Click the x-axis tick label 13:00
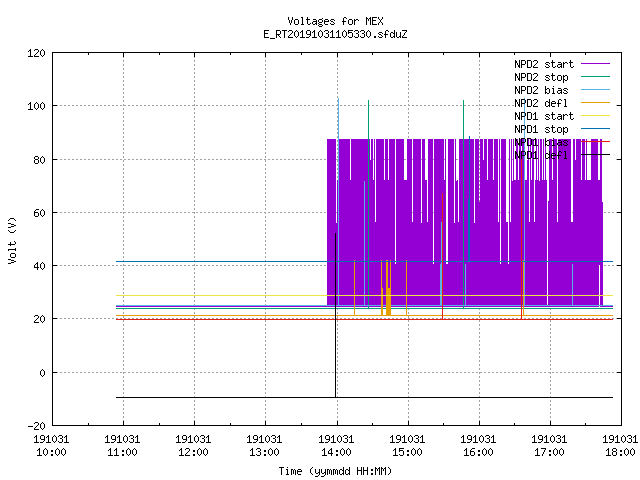This screenshot has height=480, width=640. (x=264, y=452)
